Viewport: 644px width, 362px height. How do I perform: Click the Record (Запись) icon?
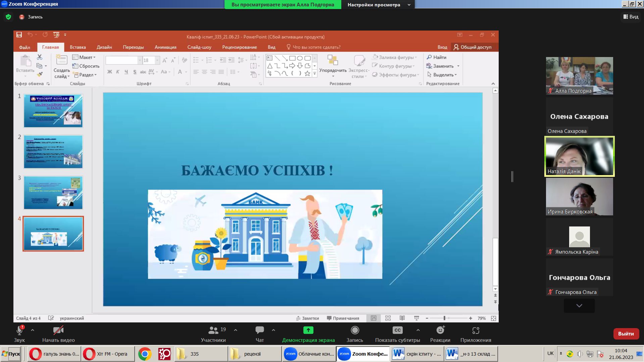click(355, 330)
